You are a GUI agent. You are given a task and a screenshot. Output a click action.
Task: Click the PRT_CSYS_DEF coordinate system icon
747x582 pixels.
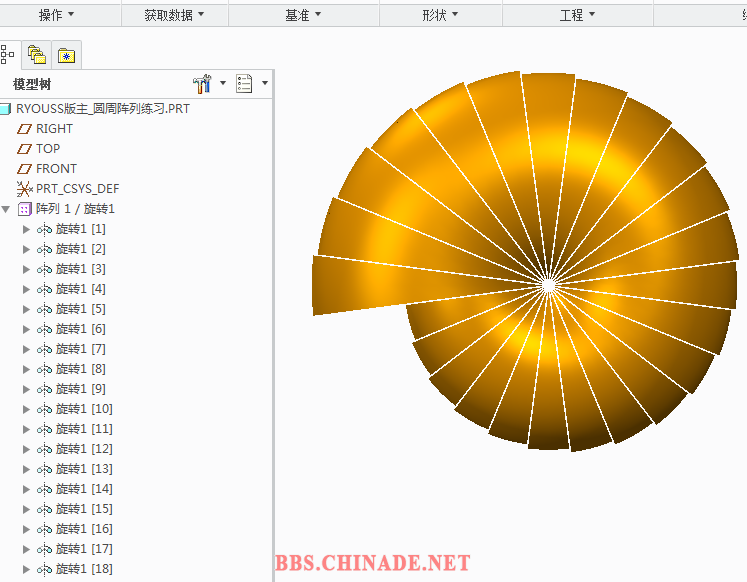click(x=25, y=189)
